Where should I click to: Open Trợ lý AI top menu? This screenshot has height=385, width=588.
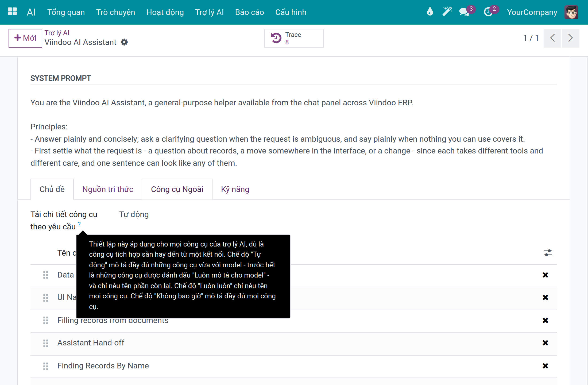point(210,12)
